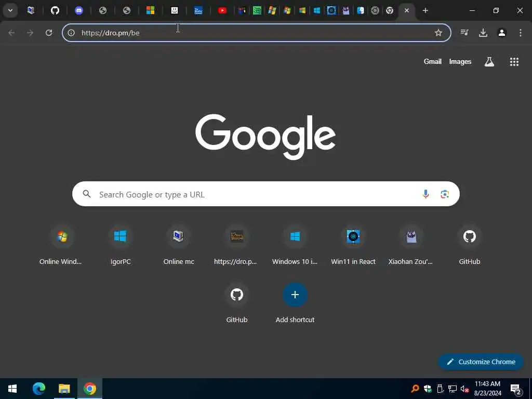Image resolution: width=532 pixels, height=399 pixels.
Task: Open Windows Security shield tray icon
Action: pos(428,389)
